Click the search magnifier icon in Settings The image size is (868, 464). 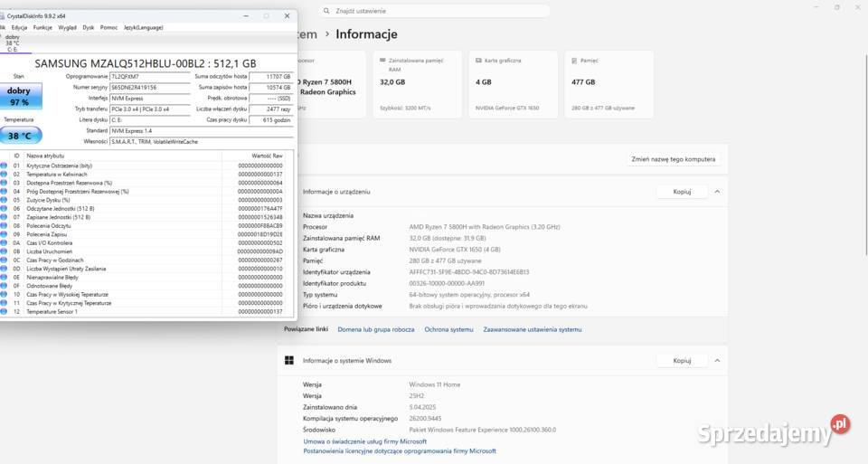[326, 11]
